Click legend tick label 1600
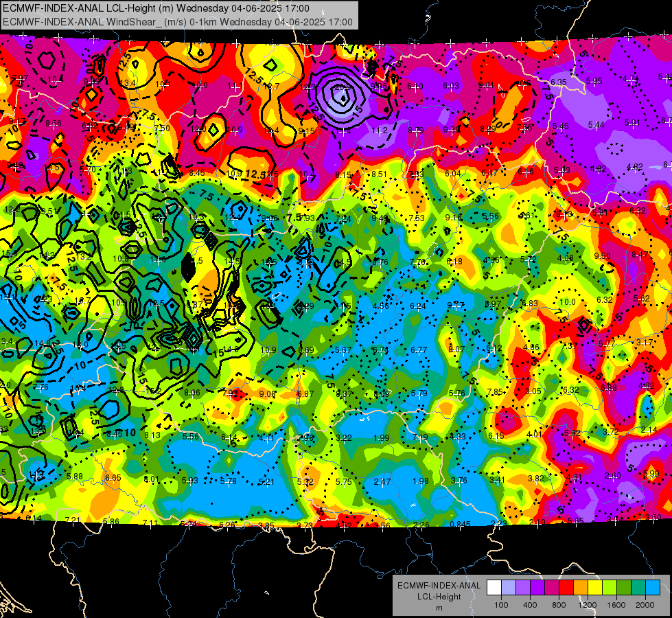Screen dimensions: 672x618 point(616,605)
